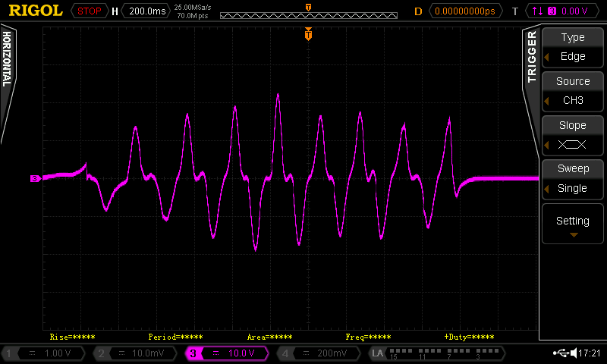Click the trigger marker over the memory bar

[x=308, y=8]
